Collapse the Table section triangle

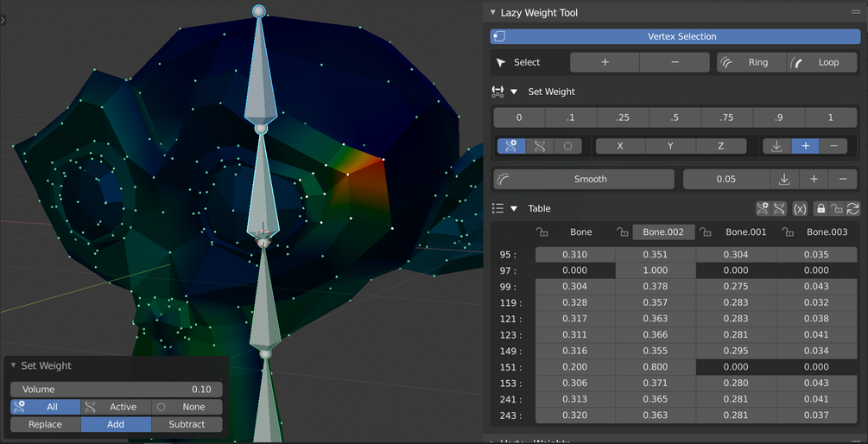(x=514, y=209)
